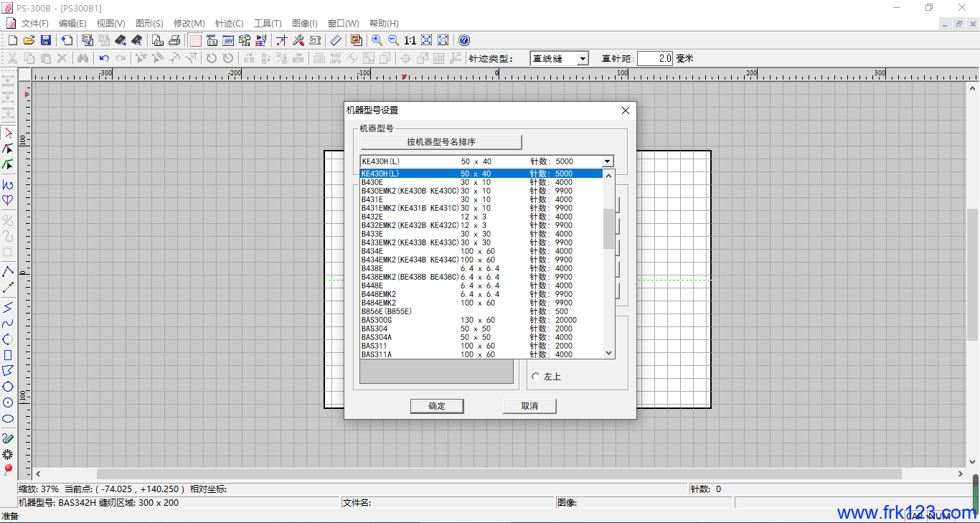Click the machine list down scroll arrow
980x523 pixels.
609,353
